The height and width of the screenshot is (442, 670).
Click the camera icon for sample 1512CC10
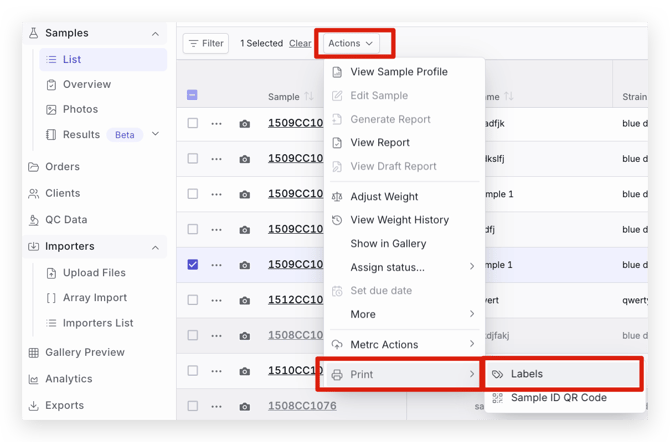244,301
